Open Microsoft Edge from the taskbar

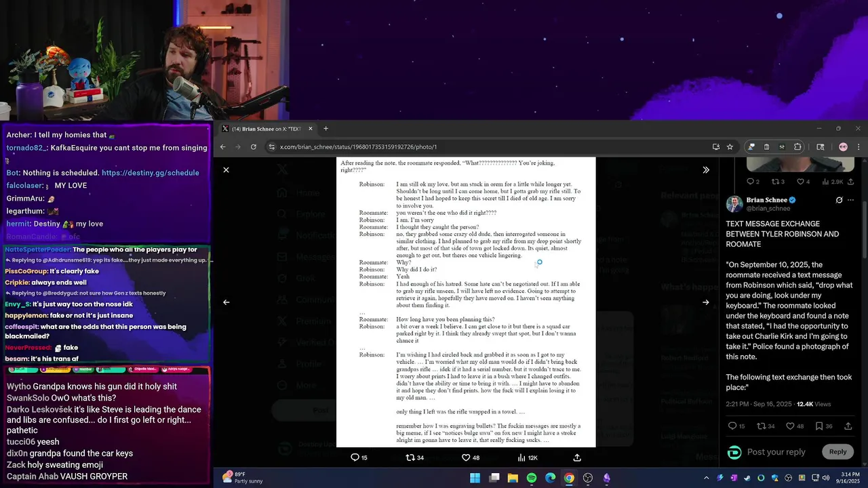click(x=551, y=478)
